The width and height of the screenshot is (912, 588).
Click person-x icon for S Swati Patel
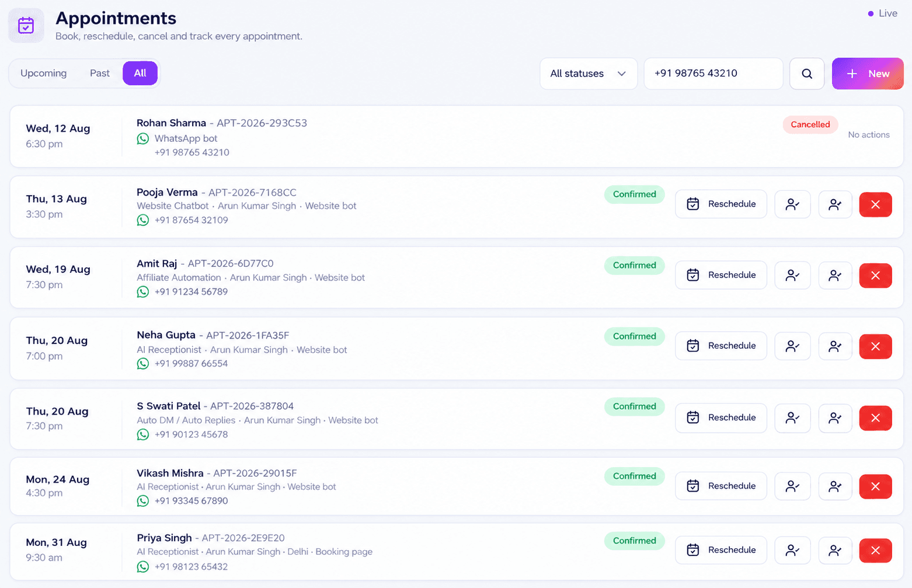835,418
